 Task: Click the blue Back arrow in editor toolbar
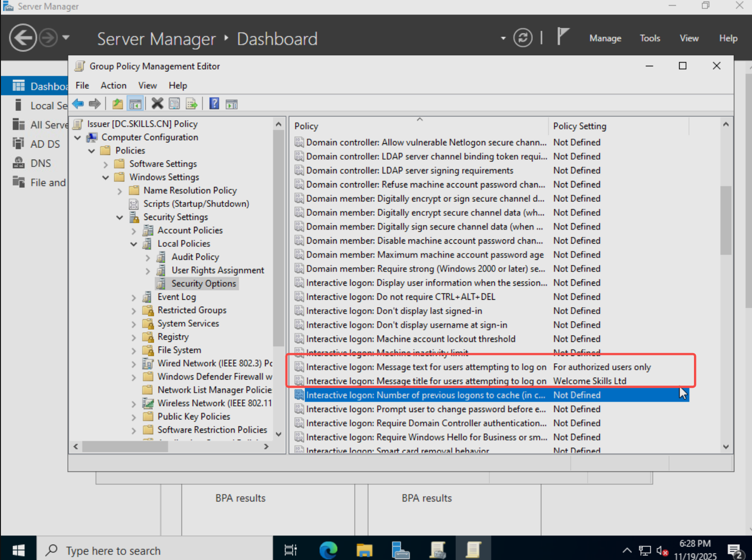[78, 104]
